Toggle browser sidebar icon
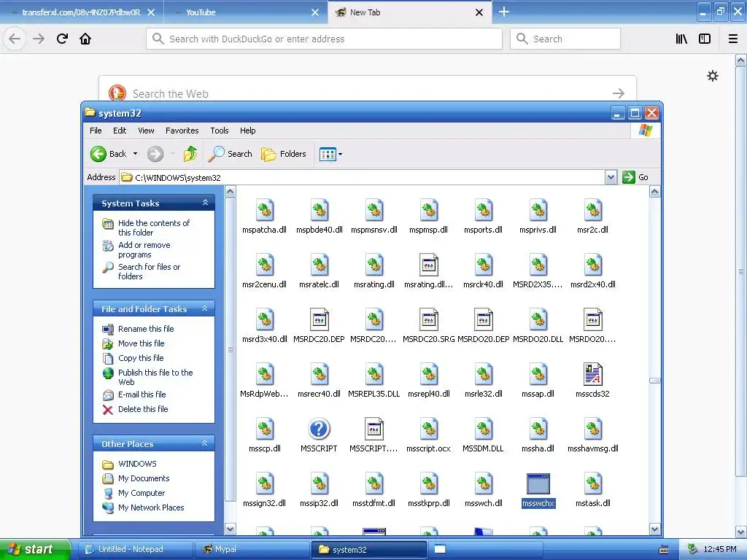The width and height of the screenshot is (747, 560). pos(705,39)
